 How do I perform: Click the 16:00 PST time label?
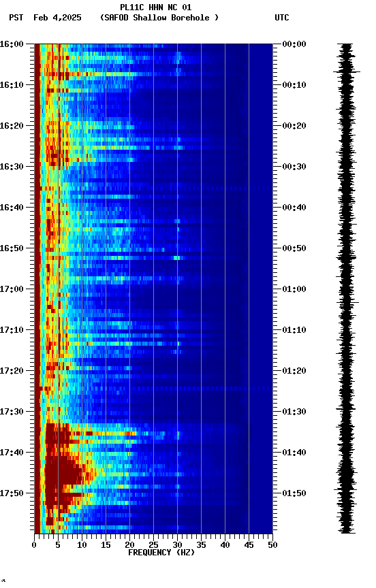[x=12, y=44]
